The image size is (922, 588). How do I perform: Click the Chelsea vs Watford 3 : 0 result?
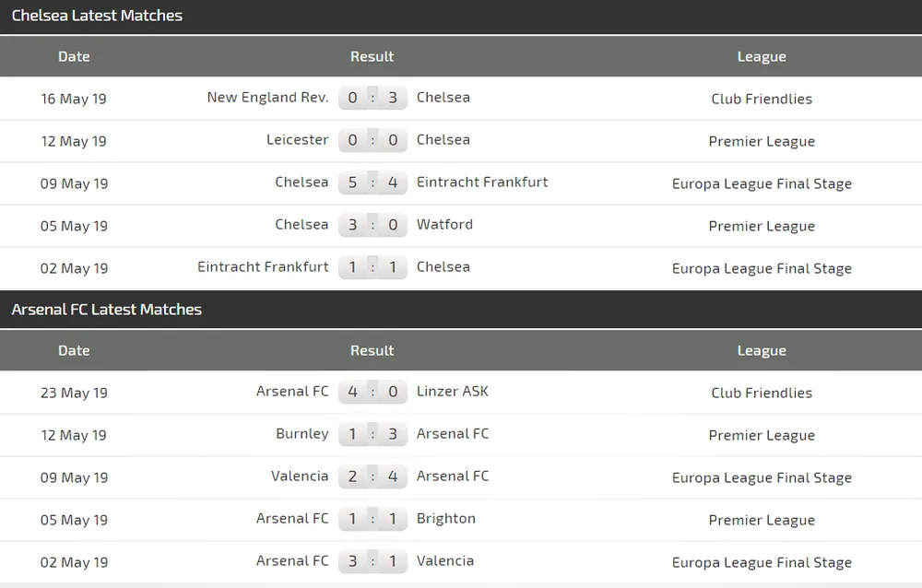point(372,225)
